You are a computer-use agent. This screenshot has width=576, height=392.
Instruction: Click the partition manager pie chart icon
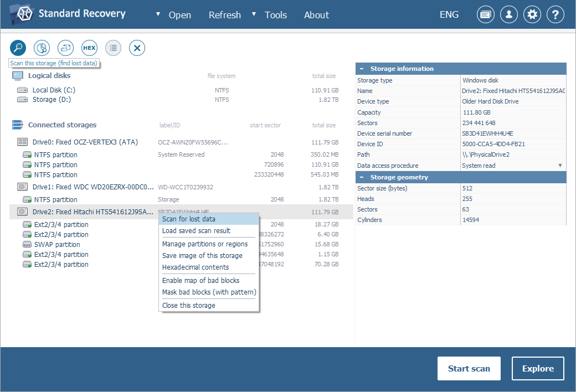pyautogui.click(x=42, y=48)
